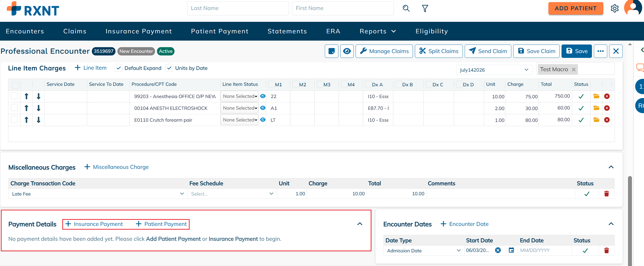Move the 99203 line item up

(x=26, y=96)
